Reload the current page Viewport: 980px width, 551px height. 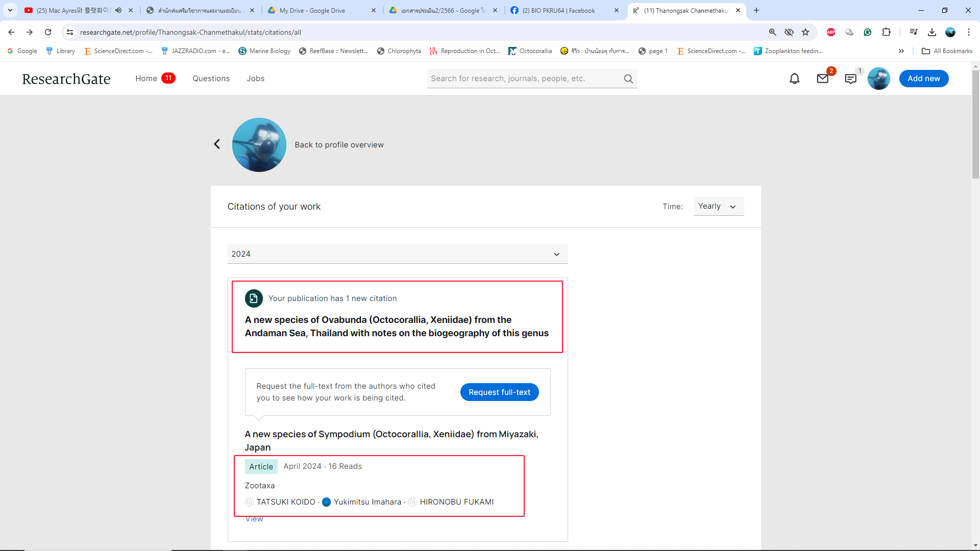pos(48,32)
